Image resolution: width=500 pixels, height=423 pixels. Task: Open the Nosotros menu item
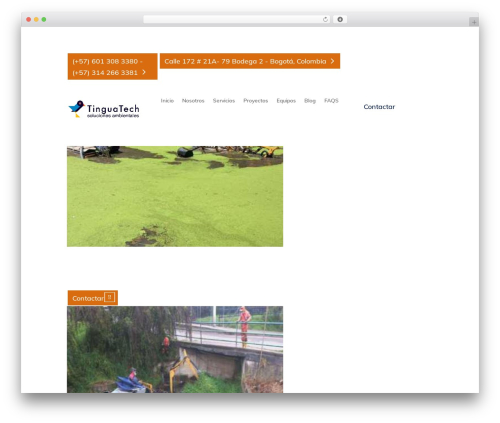point(193,100)
